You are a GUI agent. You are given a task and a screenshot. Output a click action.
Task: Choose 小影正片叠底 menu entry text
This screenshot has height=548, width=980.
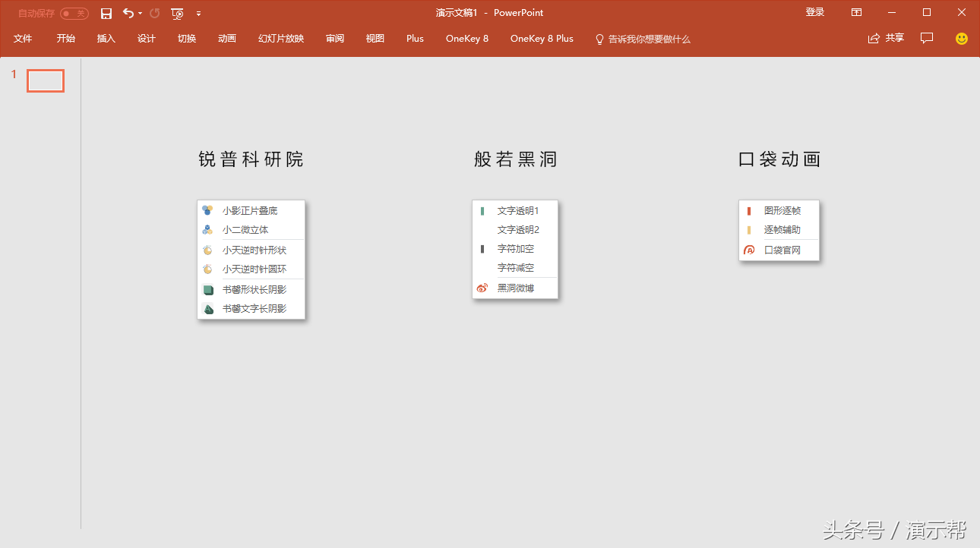[250, 211]
